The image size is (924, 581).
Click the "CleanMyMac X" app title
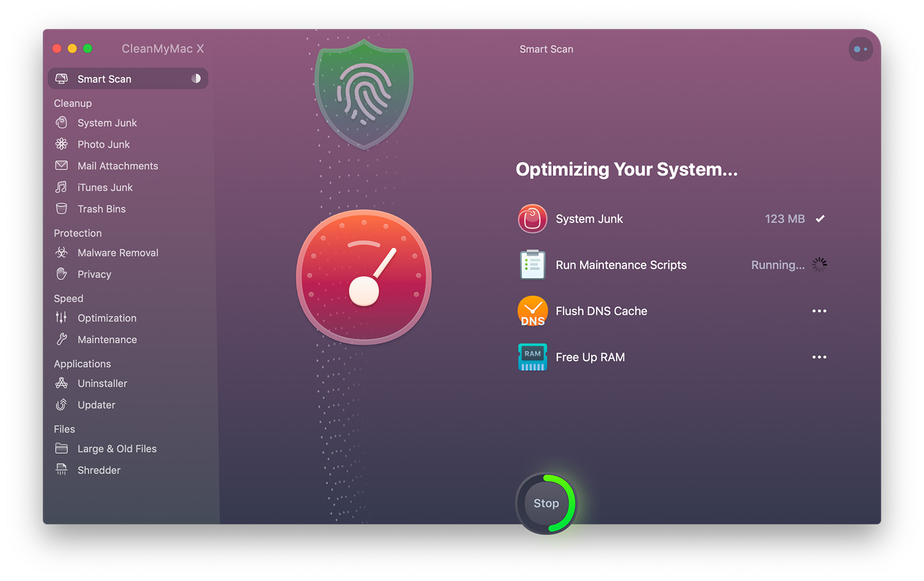pyautogui.click(x=163, y=49)
